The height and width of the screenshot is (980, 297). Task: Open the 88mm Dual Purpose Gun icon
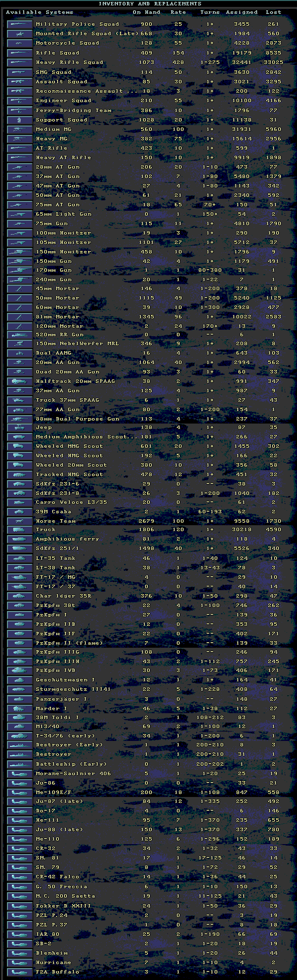coord(20,419)
